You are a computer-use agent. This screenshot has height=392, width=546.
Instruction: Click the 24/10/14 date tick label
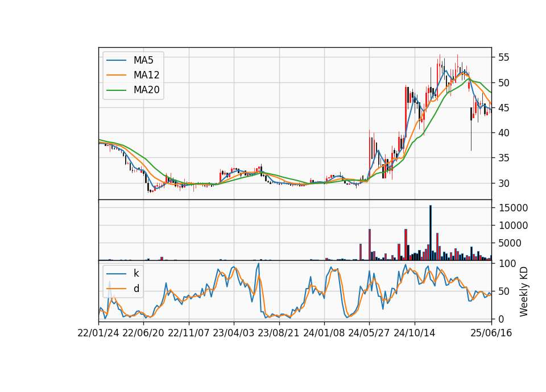(x=415, y=333)
